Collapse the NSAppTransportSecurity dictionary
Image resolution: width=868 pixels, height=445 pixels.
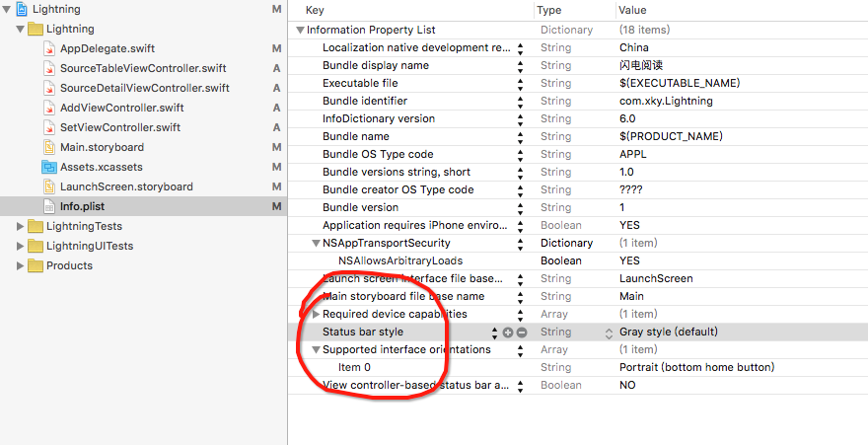[x=316, y=243]
